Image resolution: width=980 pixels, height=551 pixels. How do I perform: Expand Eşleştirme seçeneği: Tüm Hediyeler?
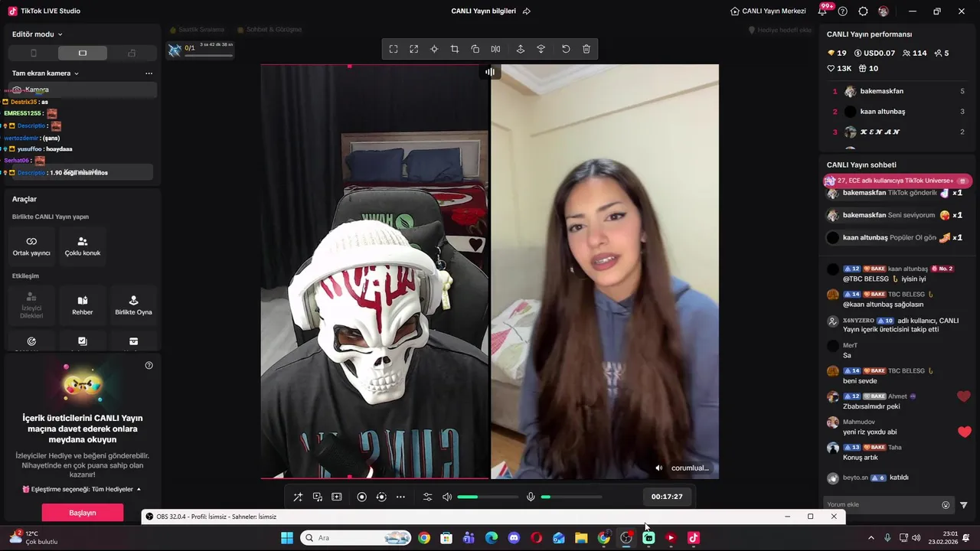click(82, 489)
